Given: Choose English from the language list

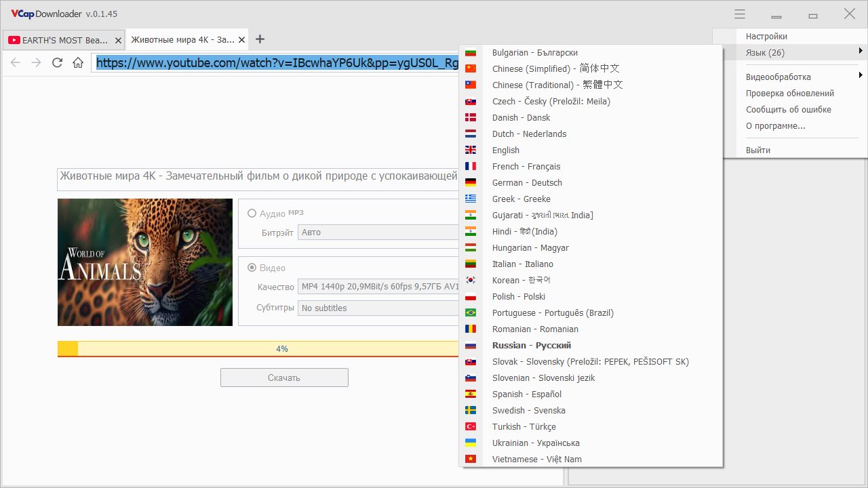Looking at the screenshot, I should pyautogui.click(x=506, y=150).
